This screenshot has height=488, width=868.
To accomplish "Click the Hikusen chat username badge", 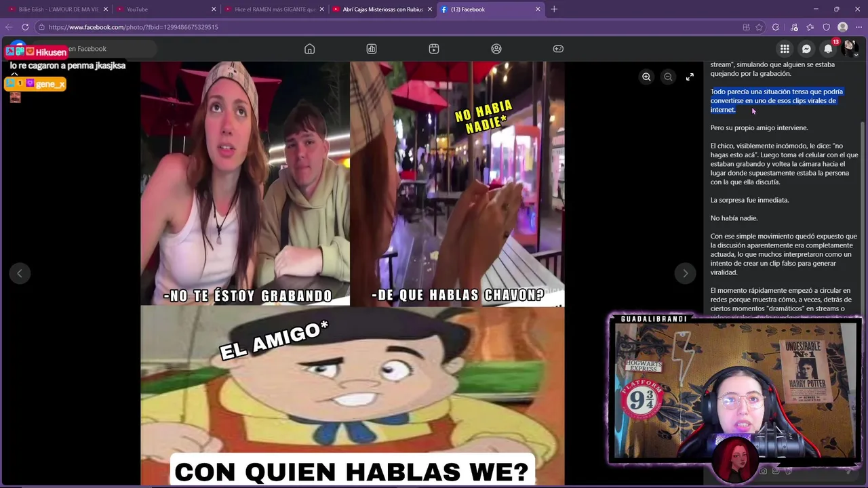I will [x=37, y=52].
